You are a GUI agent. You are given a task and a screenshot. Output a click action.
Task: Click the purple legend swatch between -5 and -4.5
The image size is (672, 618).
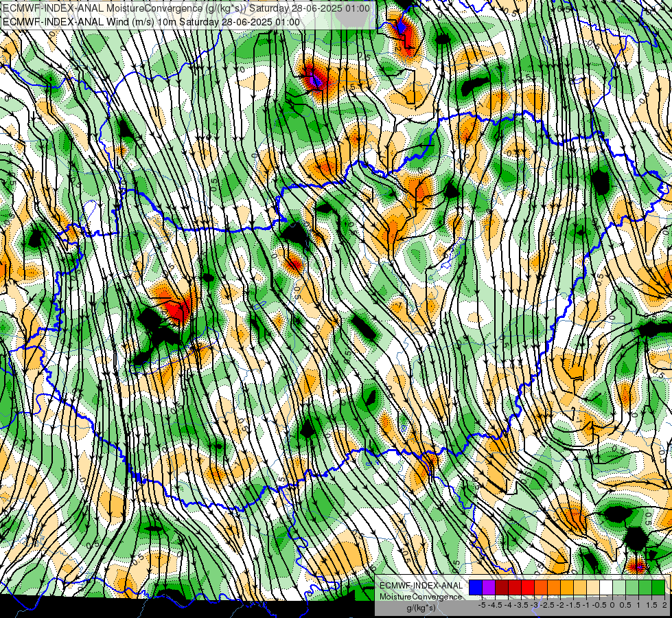pyautogui.click(x=489, y=588)
